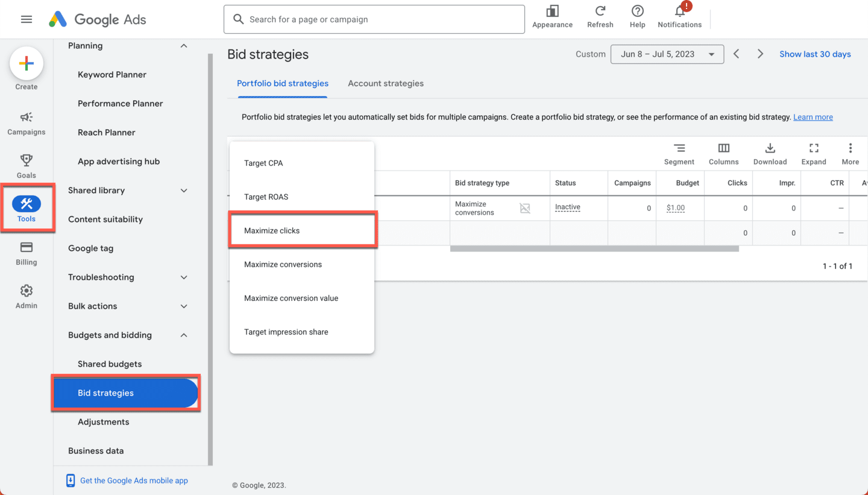Open Content suitability
The image size is (868, 495).
(x=105, y=219)
